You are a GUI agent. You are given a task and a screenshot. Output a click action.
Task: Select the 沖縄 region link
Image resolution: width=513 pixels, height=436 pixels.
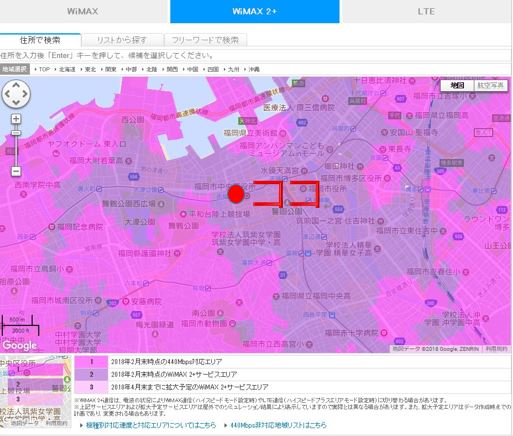point(254,69)
